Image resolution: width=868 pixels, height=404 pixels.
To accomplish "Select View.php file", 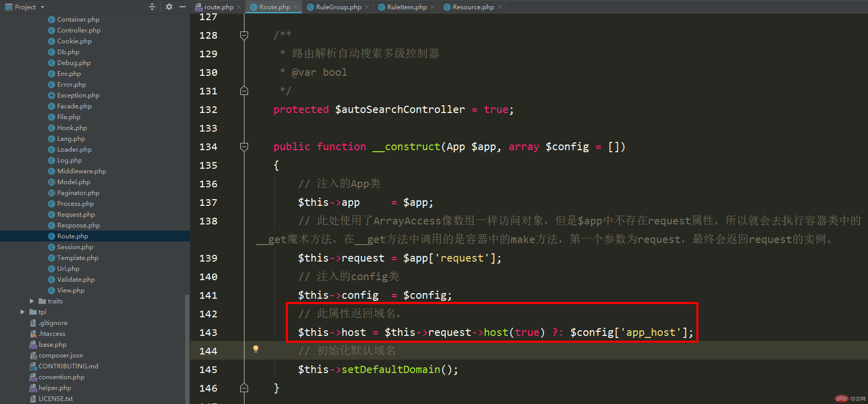I will (x=71, y=290).
